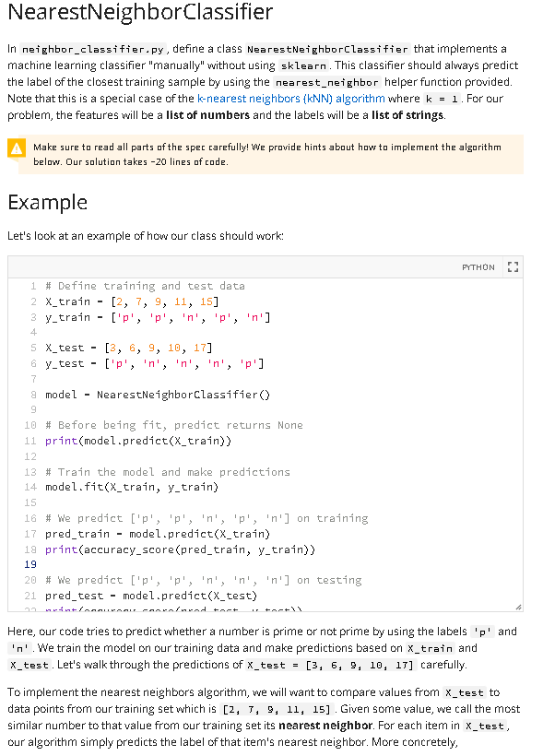Image resolution: width=543 pixels, height=756 pixels.
Task: Click code line 11 print statement
Action: coord(138,441)
